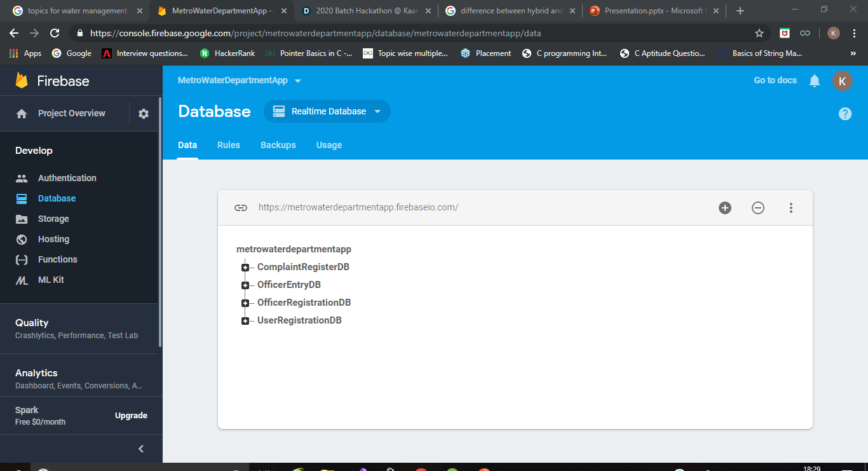Open the Realtime Database type dropdown

[327, 111]
